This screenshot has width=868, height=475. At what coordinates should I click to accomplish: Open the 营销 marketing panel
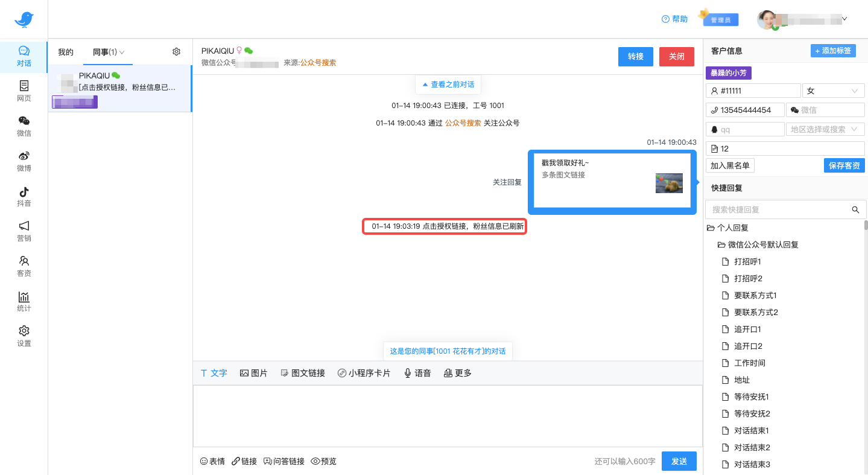point(24,231)
